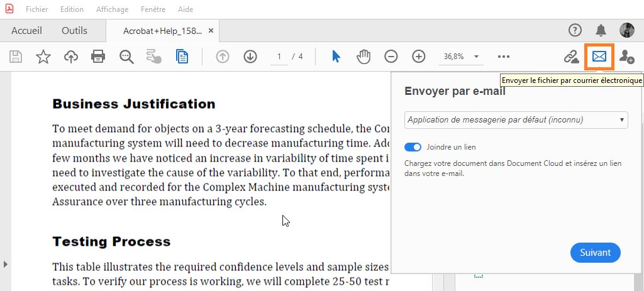Switch to the Accueil tab
The height and width of the screenshot is (291, 644).
pyautogui.click(x=26, y=31)
